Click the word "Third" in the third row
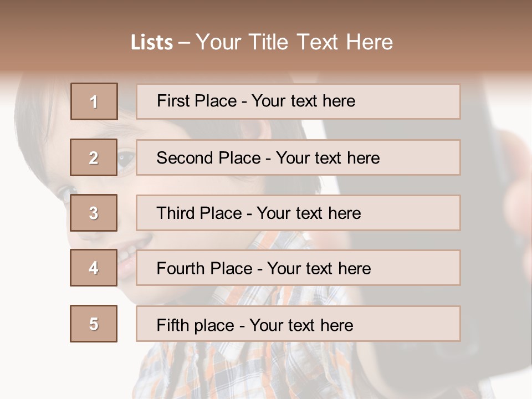Screen dimensions: 532x399 [x=173, y=213]
